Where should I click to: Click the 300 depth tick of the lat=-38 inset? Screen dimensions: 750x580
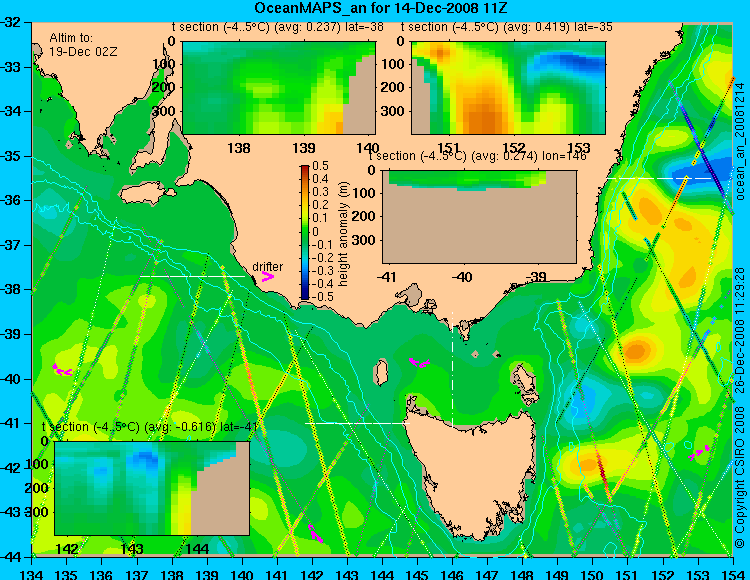(165, 111)
